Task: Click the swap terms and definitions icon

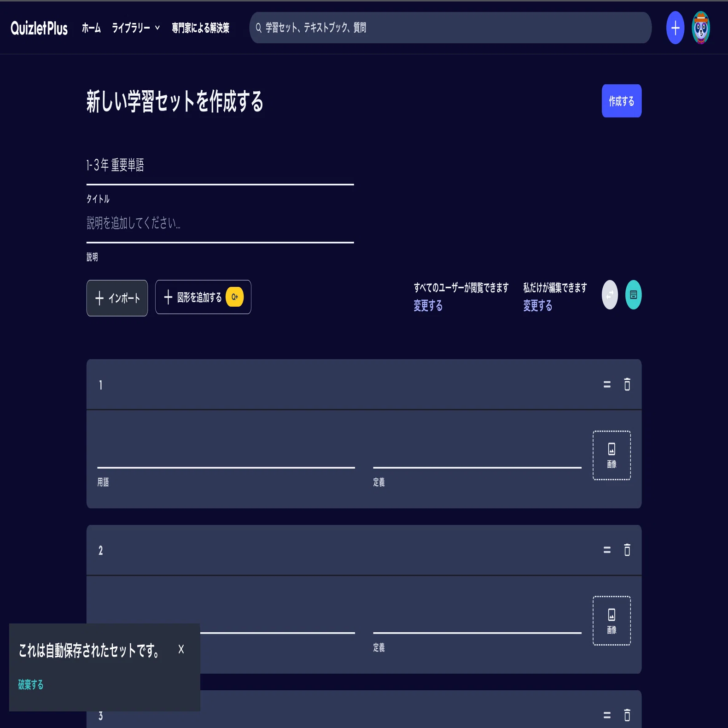Action: (x=610, y=295)
